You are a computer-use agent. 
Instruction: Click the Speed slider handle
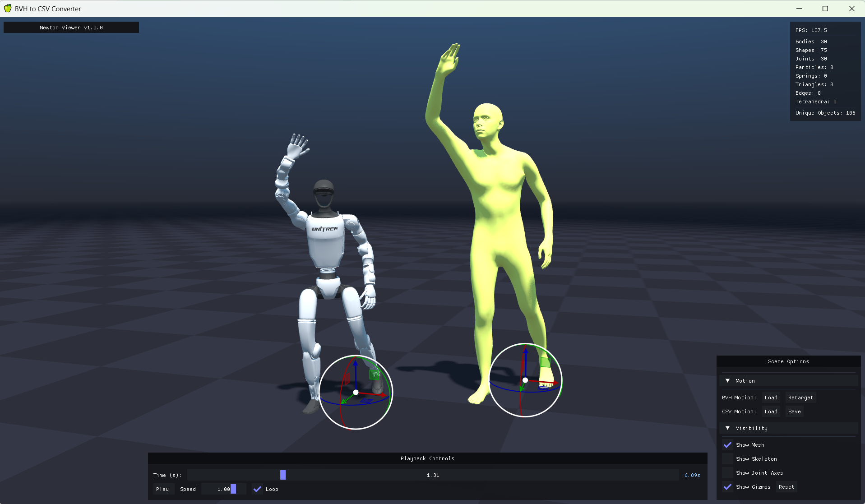[x=233, y=489]
